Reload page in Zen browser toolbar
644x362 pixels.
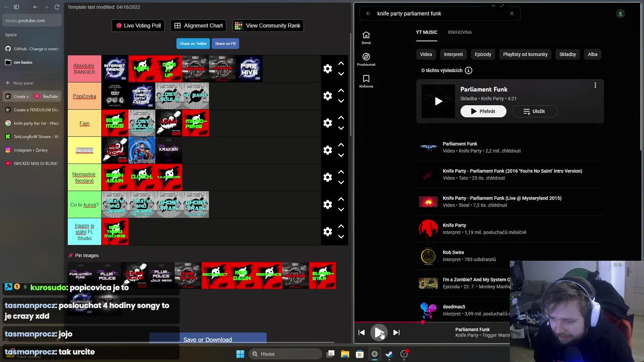tap(57, 7)
